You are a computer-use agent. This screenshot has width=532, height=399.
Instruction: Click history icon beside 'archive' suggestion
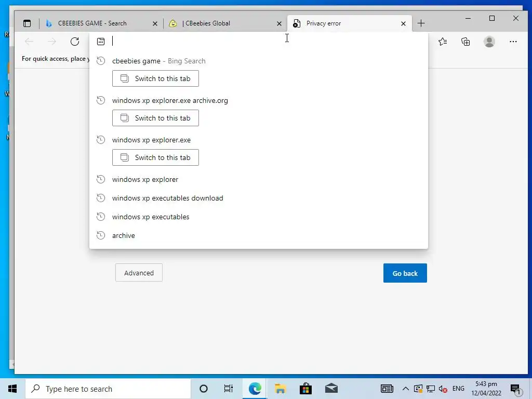pos(101,235)
